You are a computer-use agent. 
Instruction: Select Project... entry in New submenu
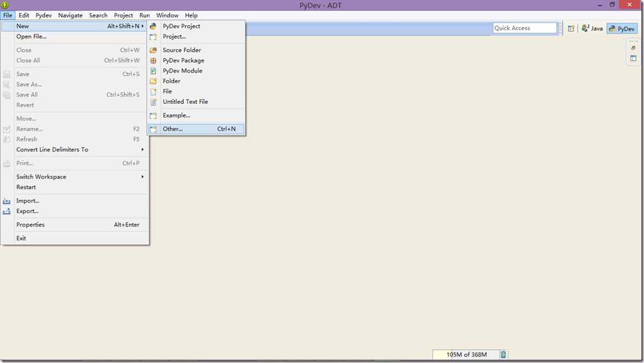coord(196,36)
